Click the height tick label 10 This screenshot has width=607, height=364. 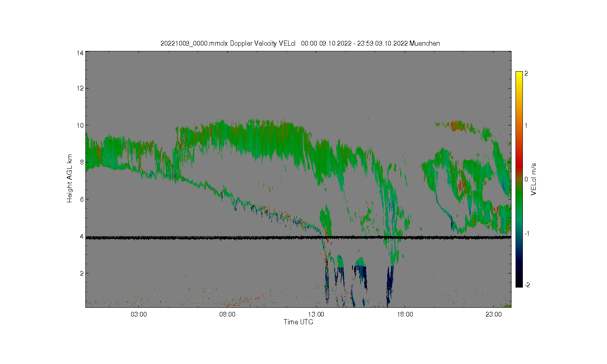point(81,125)
